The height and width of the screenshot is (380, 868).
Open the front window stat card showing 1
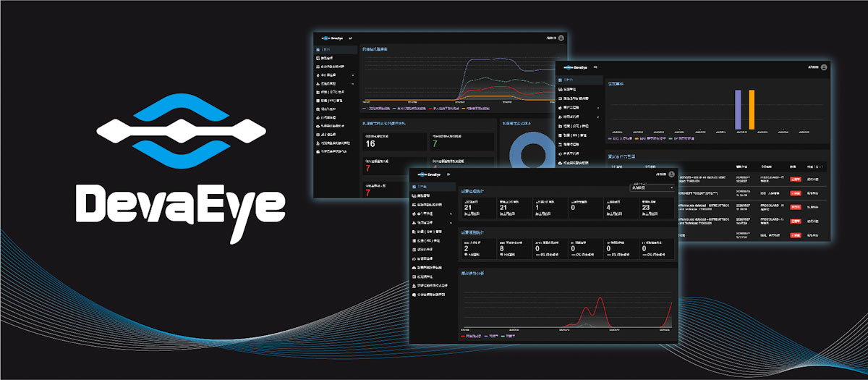550,207
